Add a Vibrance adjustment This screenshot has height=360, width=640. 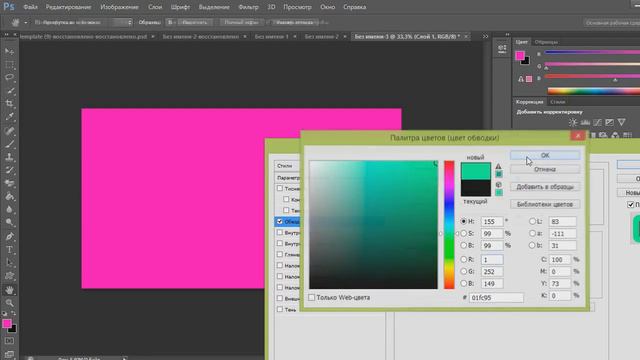(622, 122)
